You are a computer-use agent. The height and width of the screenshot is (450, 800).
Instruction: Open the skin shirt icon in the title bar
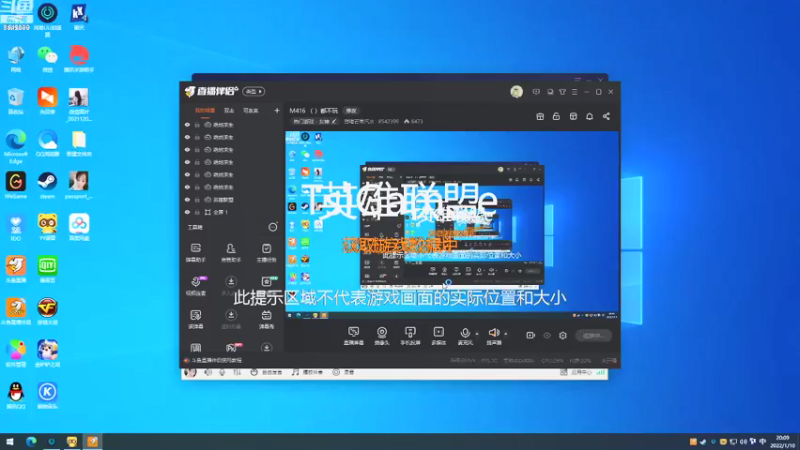562,92
